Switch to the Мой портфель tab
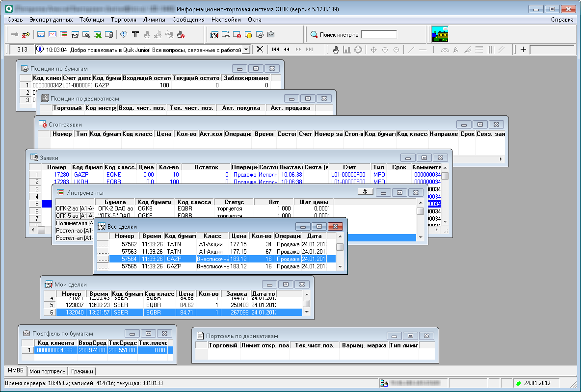 pyautogui.click(x=48, y=371)
